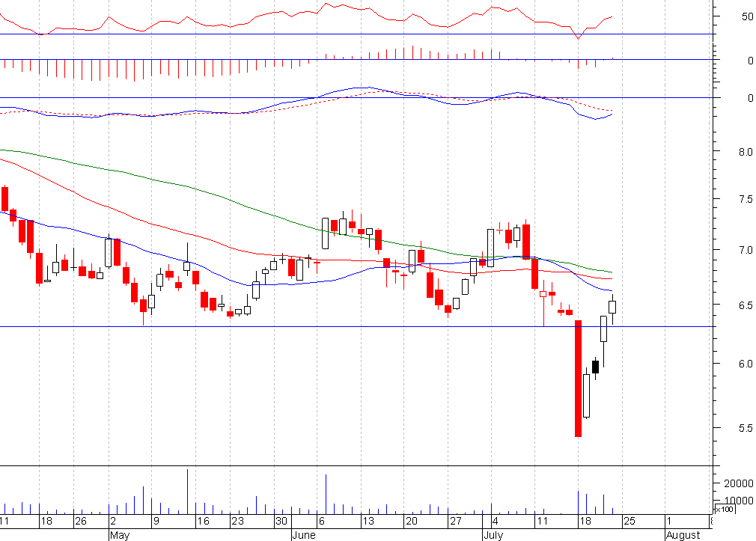The width and height of the screenshot is (756, 541).
Task: Select the 7.0 price axis label
Action: [x=746, y=250]
